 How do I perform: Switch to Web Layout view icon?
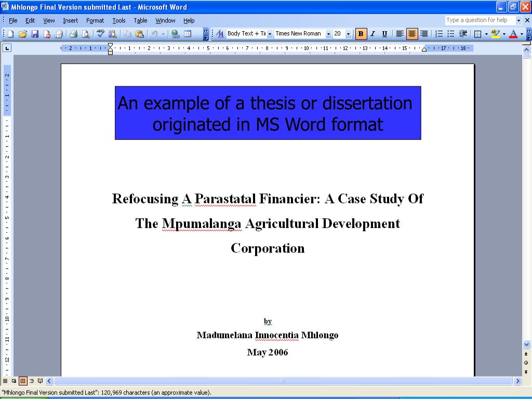[x=14, y=381]
